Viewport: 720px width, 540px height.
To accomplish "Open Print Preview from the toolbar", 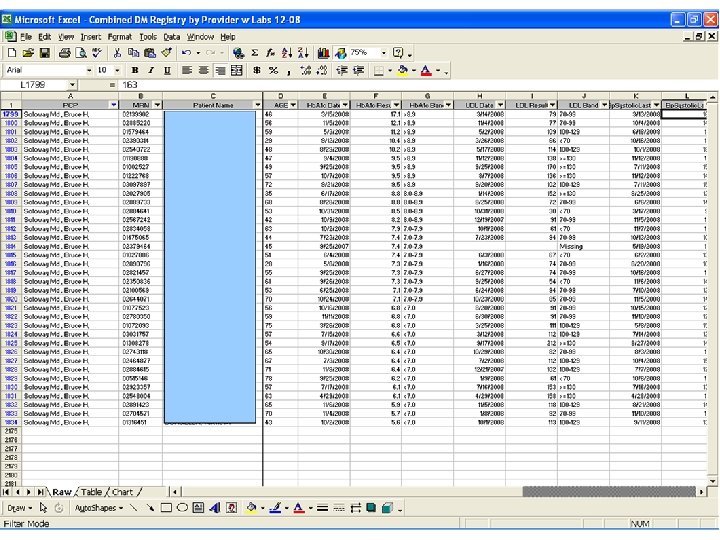I will pos(81,53).
